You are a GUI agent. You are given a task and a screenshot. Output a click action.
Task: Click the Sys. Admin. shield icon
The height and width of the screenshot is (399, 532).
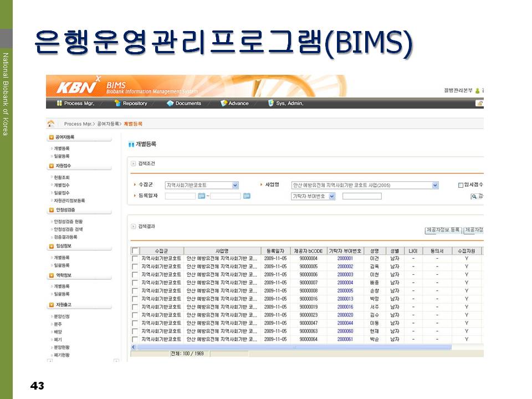click(271, 103)
